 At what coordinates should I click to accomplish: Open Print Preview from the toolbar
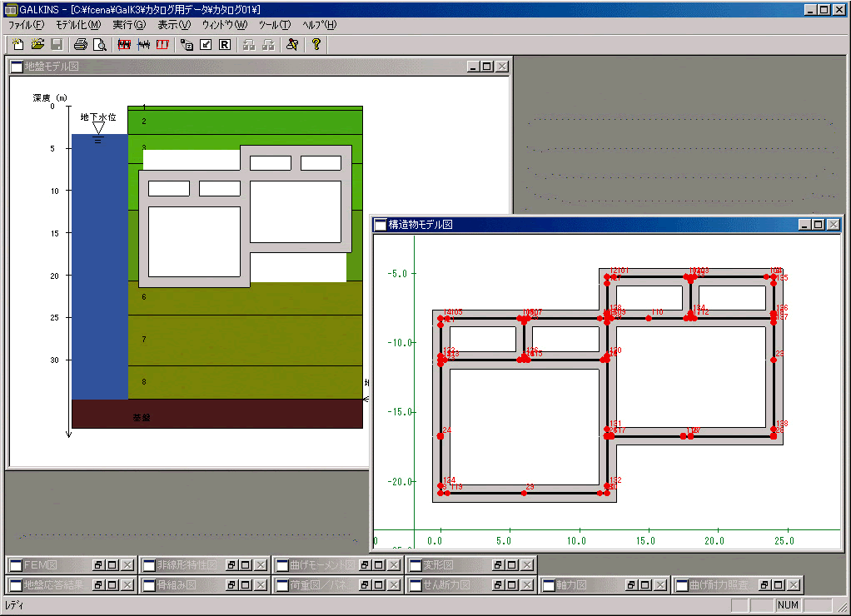pyautogui.click(x=99, y=44)
